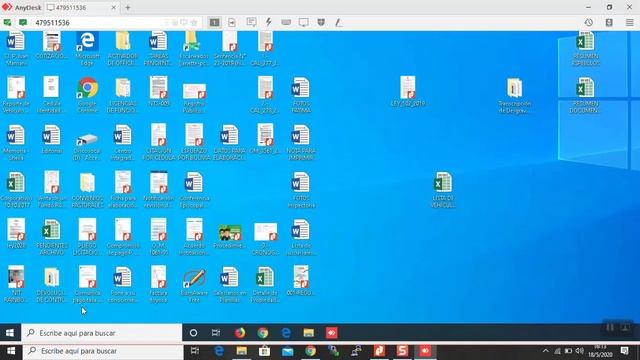Activate the AnyDesk whiteboard pencil icon
Screen dimensions: 640x360
point(338,22)
